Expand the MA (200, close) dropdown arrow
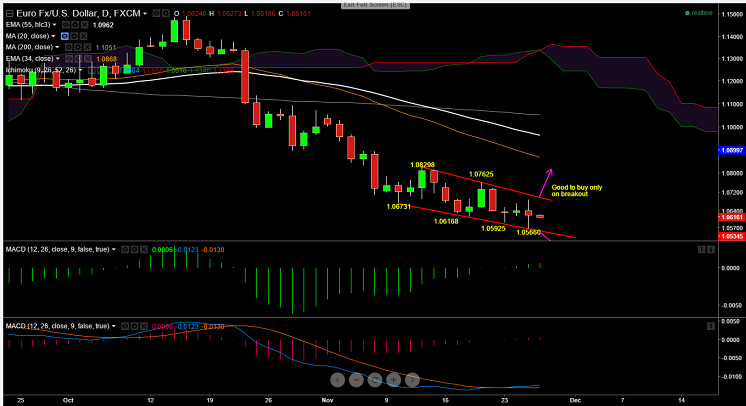 (57, 47)
